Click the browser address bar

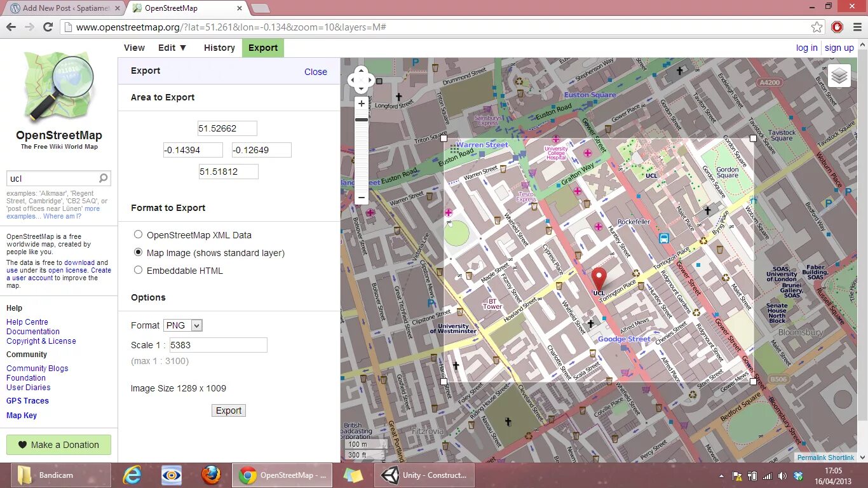pos(442,27)
